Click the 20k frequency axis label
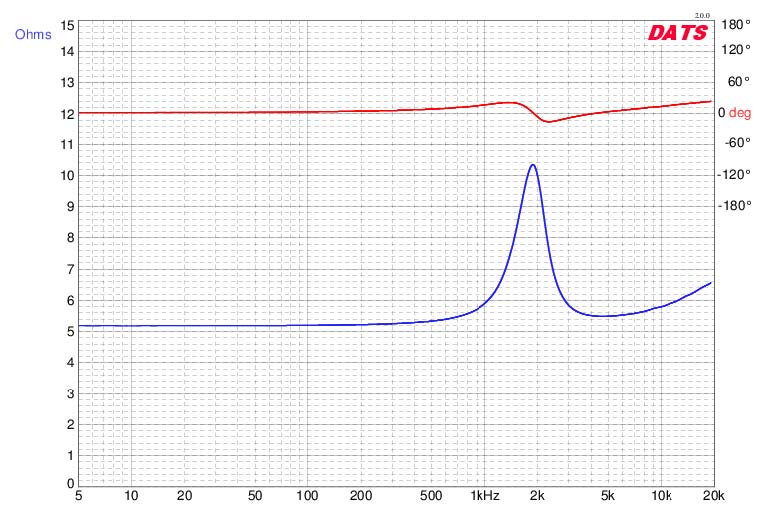Viewport: 764px width, 515px height. (714, 496)
